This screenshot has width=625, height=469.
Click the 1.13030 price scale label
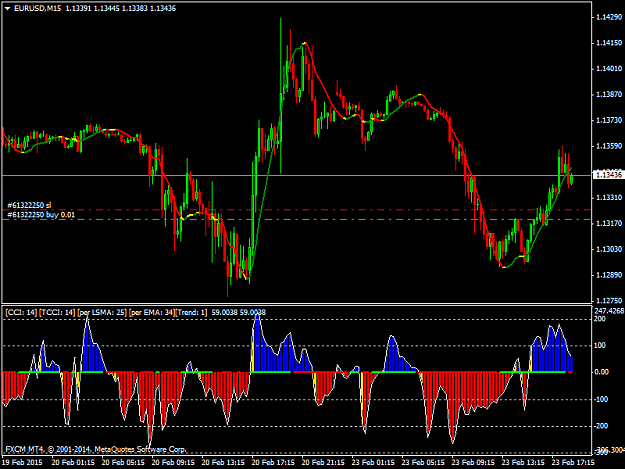609,249
